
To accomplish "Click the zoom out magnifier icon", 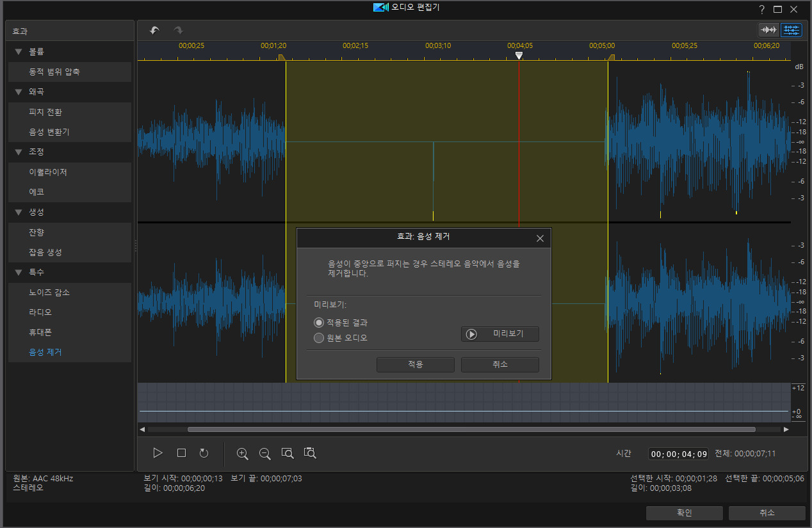I will click(264, 453).
